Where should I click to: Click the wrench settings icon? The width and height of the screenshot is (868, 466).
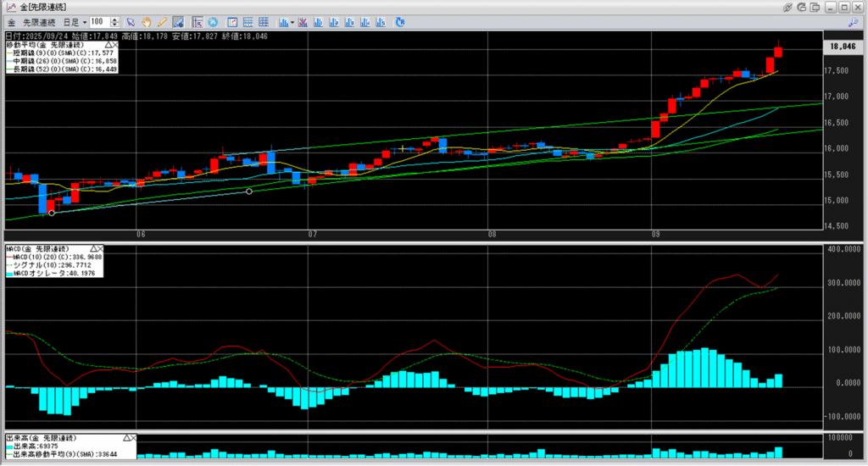click(x=854, y=21)
